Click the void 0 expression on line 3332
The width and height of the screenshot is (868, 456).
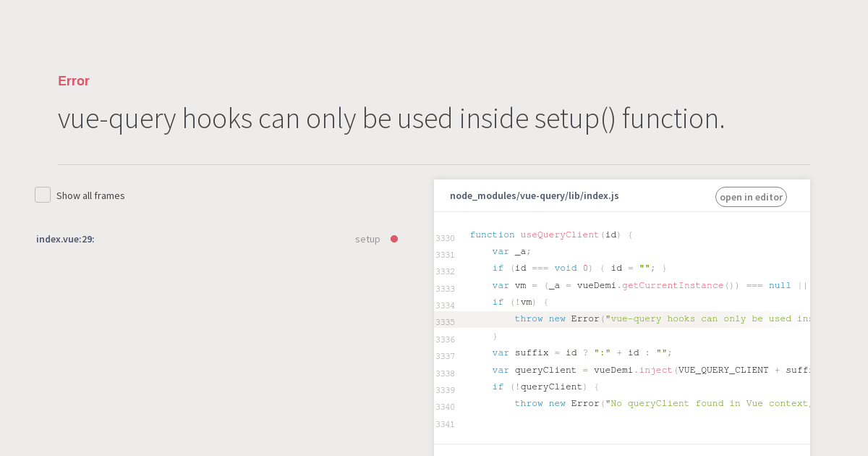coord(571,268)
